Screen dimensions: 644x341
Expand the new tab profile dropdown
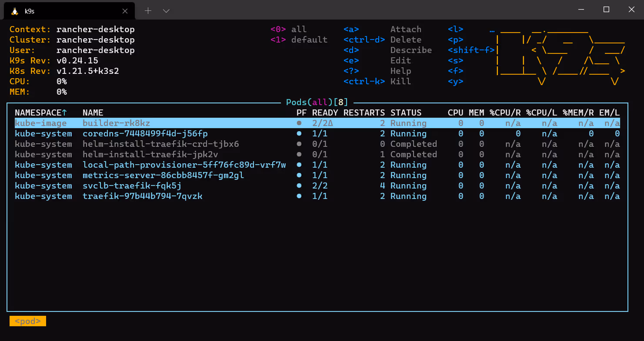coord(166,11)
